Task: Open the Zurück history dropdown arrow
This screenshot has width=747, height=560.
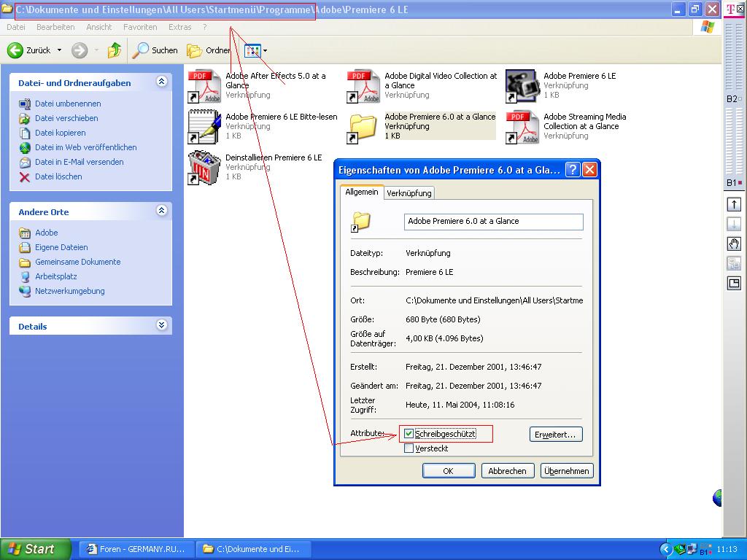Action: pos(60,50)
